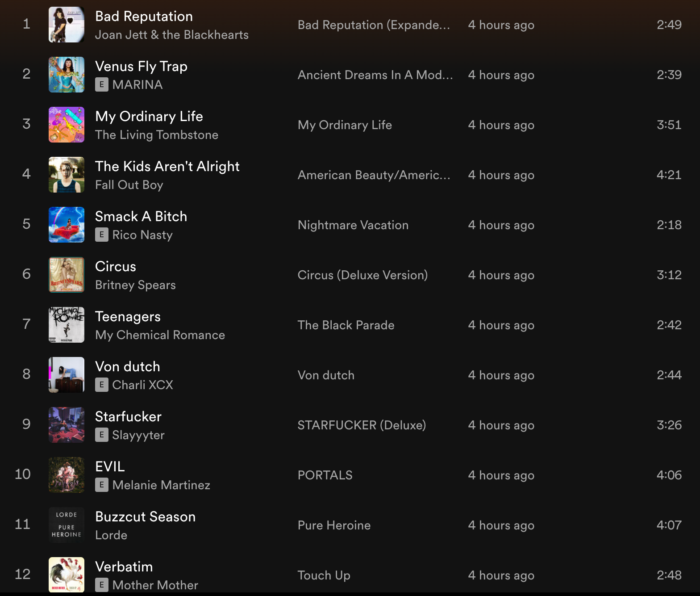Click track number 10 for EVIL
The height and width of the screenshot is (596, 700).
click(x=23, y=474)
